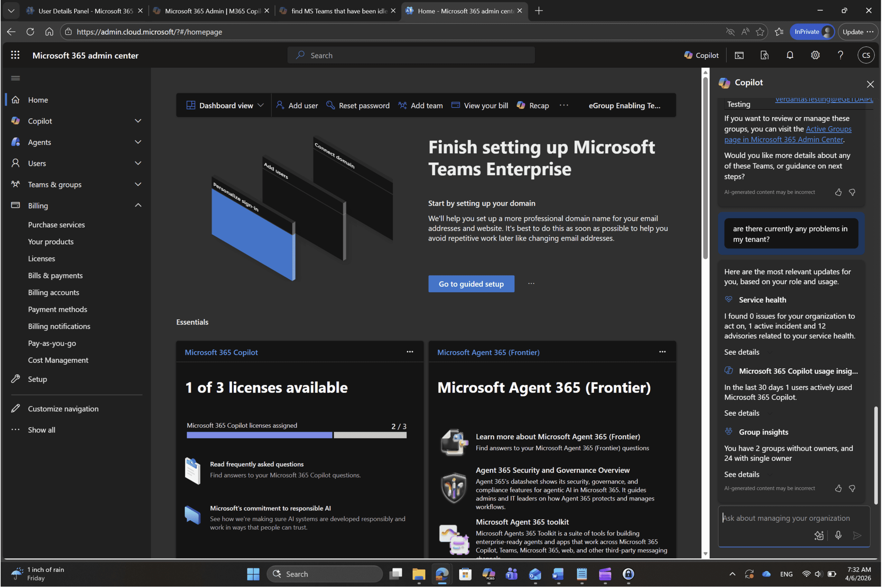The height and width of the screenshot is (588, 885).
Task: Collapse the navigation hamburger menu
Action: click(15, 78)
